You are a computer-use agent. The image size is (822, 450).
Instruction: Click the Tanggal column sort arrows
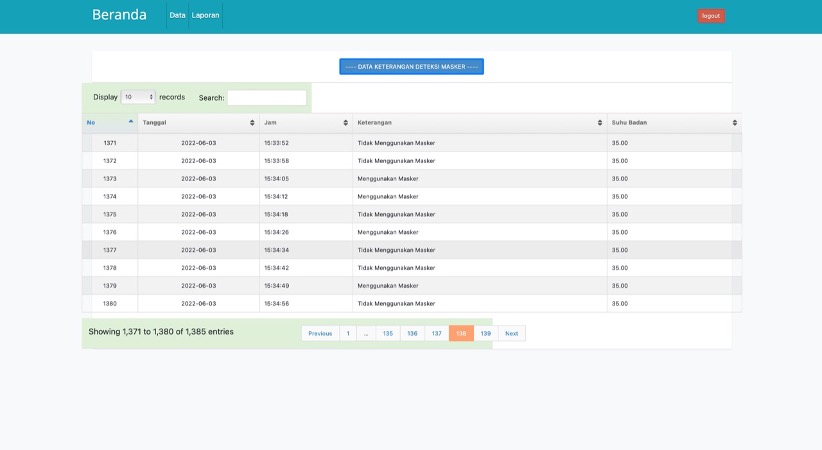click(252, 123)
